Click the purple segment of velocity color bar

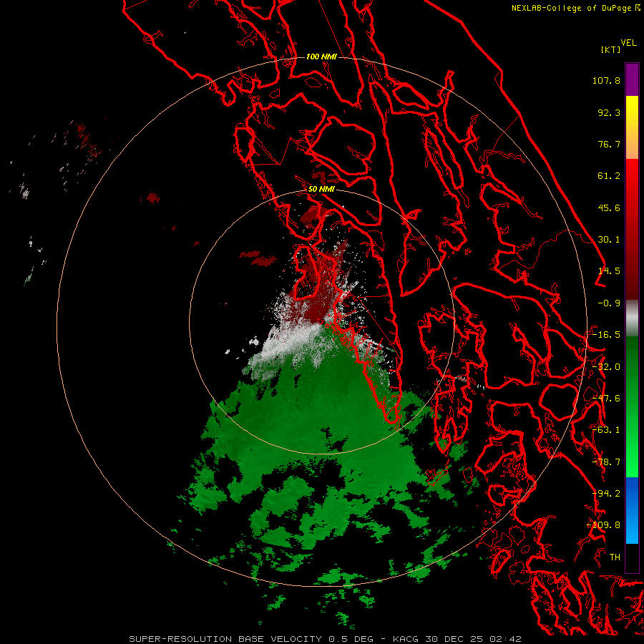point(632,79)
